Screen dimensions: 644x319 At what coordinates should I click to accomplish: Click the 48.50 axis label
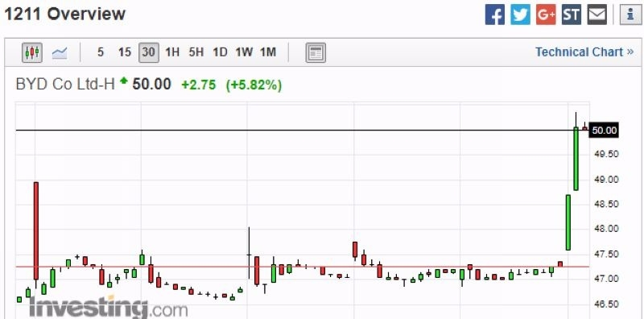click(606, 205)
